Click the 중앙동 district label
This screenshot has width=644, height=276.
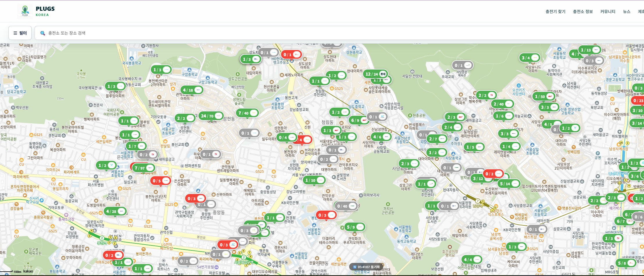(x=219, y=212)
